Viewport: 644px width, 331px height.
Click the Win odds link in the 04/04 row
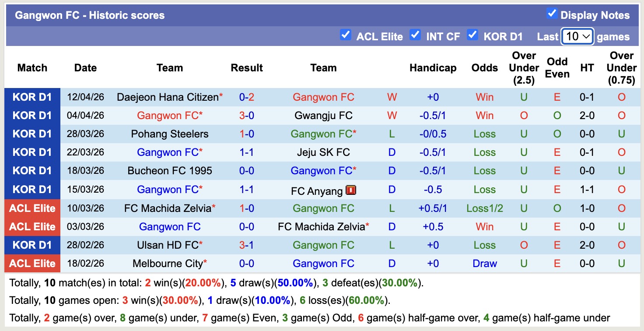coord(484,116)
